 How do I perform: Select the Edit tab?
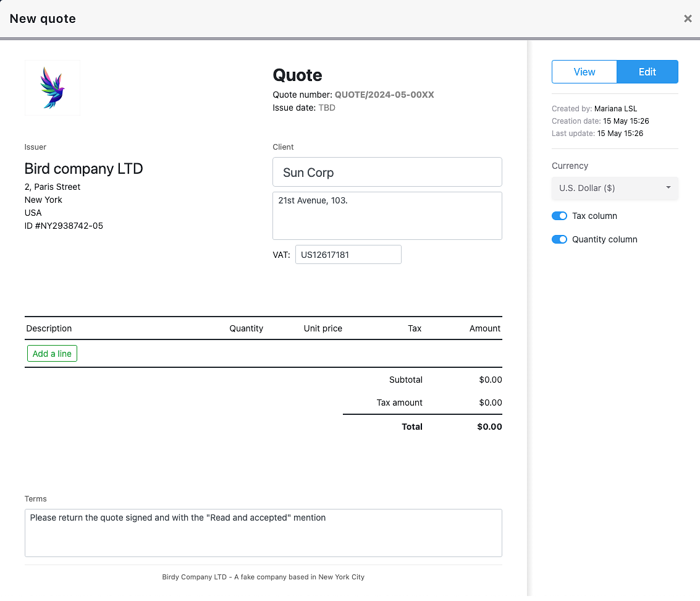(647, 72)
